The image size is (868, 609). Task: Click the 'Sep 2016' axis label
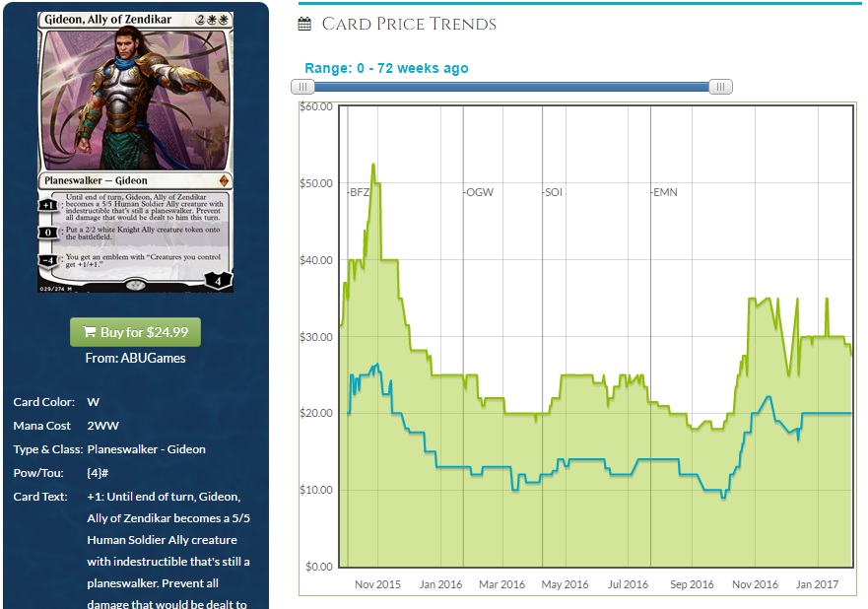click(x=692, y=584)
